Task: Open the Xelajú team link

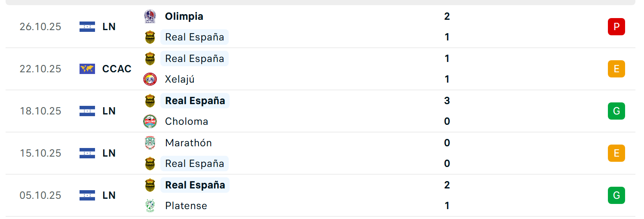Action: tap(180, 79)
